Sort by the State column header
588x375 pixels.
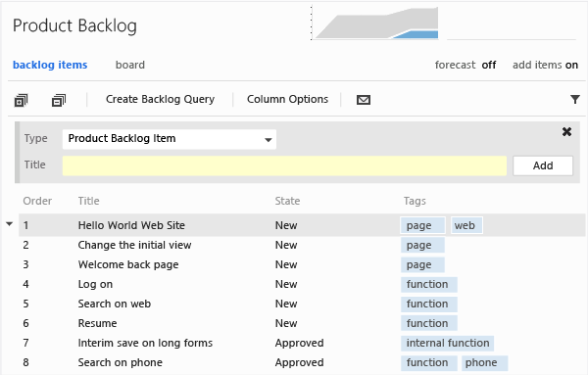(x=287, y=201)
